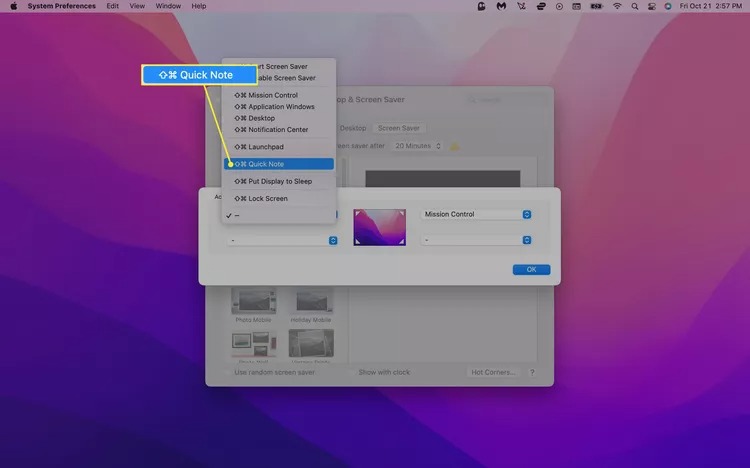
Task: Choose Lock Screen from the popup list
Action: point(279,199)
